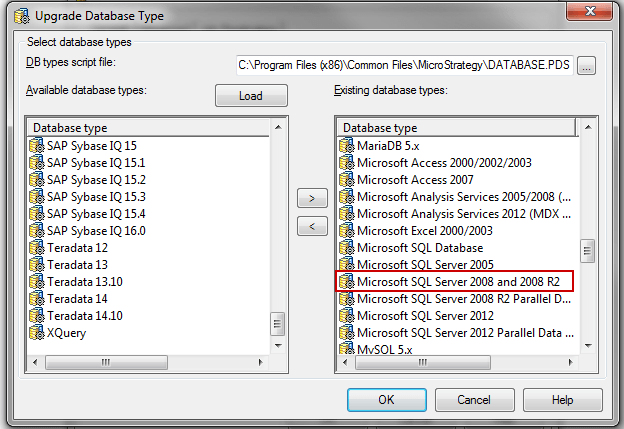Click the Teradata 14.10 database icon

(x=37, y=315)
